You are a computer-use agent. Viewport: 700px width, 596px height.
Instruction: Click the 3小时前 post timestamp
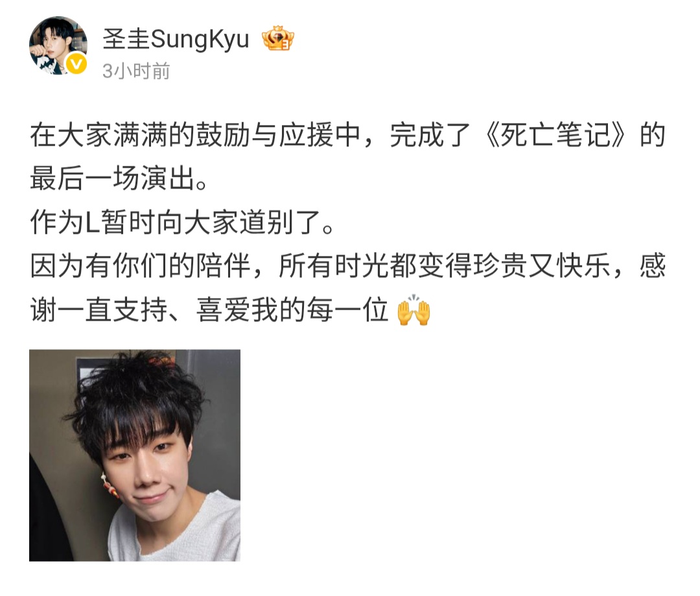point(136,71)
